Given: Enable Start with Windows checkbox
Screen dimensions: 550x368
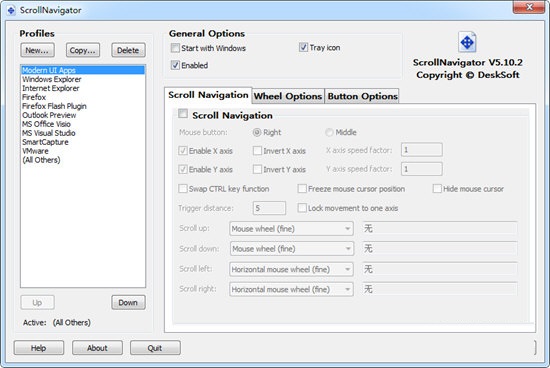Looking at the screenshot, I should click(175, 48).
